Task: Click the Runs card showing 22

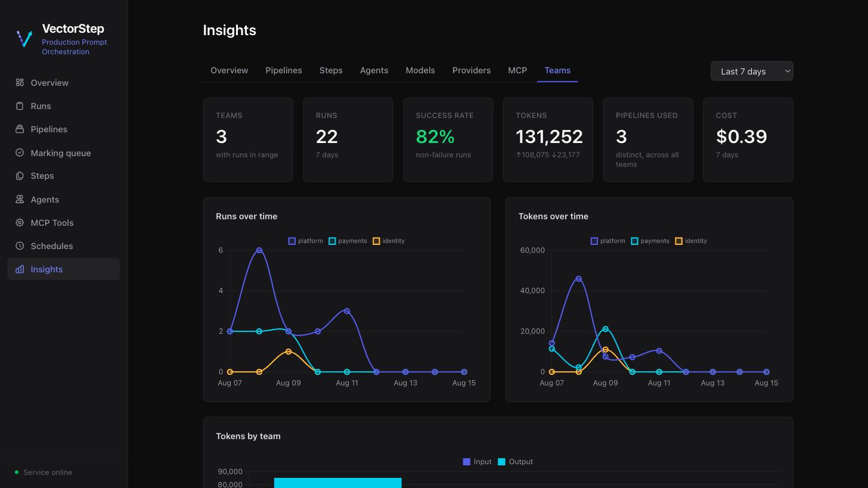Action: pyautogui.click(x=348, y=139)
